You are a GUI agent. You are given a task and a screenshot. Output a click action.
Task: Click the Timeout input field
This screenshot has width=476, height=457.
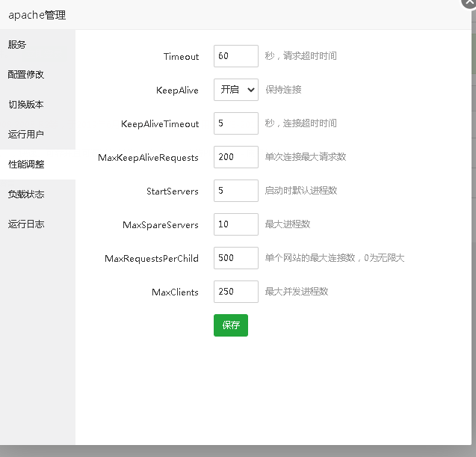[x=236, y=56]
